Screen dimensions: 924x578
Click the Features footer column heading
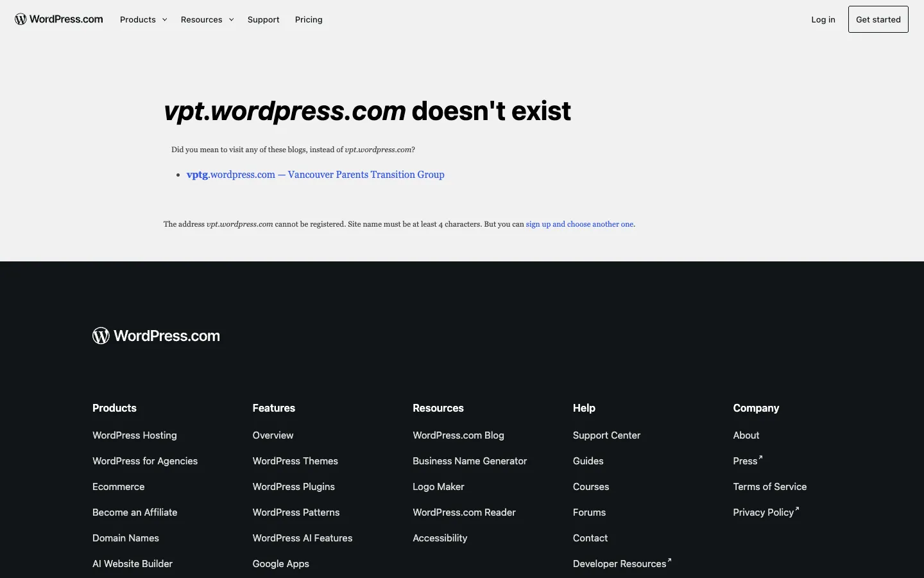(x=274, y=408)
